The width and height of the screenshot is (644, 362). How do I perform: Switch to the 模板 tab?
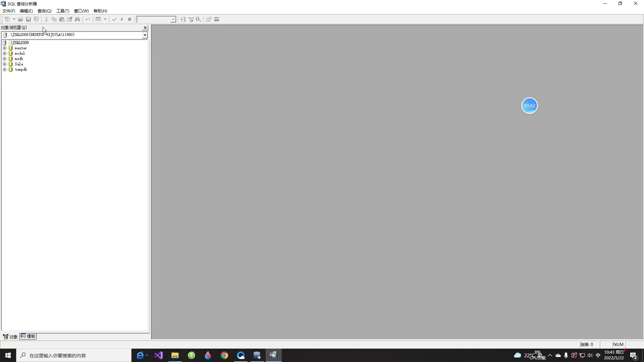pyautogui.click(x=28, y=336)
